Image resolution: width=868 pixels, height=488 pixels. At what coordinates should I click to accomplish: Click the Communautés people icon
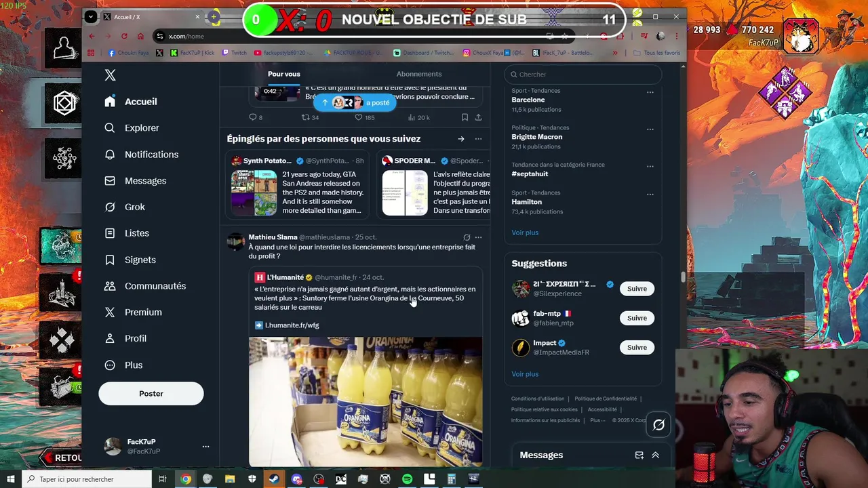tap(110, 286)
